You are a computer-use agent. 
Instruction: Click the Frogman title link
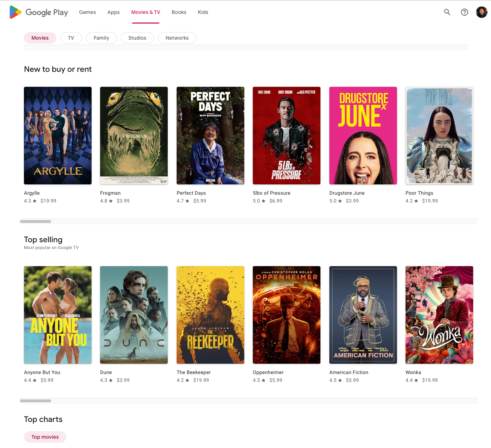click(110, 193)
